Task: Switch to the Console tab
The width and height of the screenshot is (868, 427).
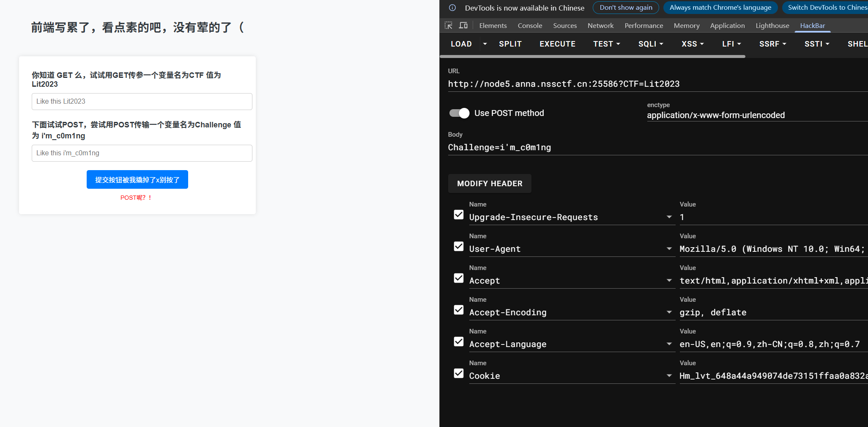Action: [530, 26]
